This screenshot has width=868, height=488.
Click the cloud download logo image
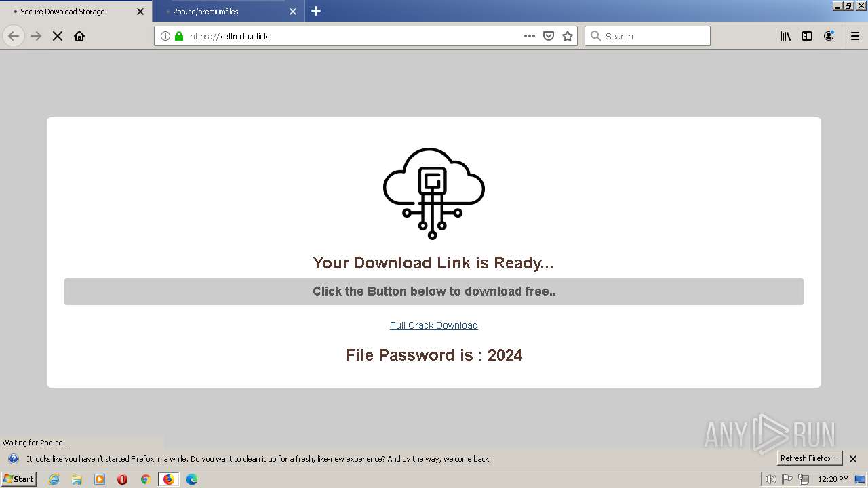pyautogui.click(x=434, y=193)
